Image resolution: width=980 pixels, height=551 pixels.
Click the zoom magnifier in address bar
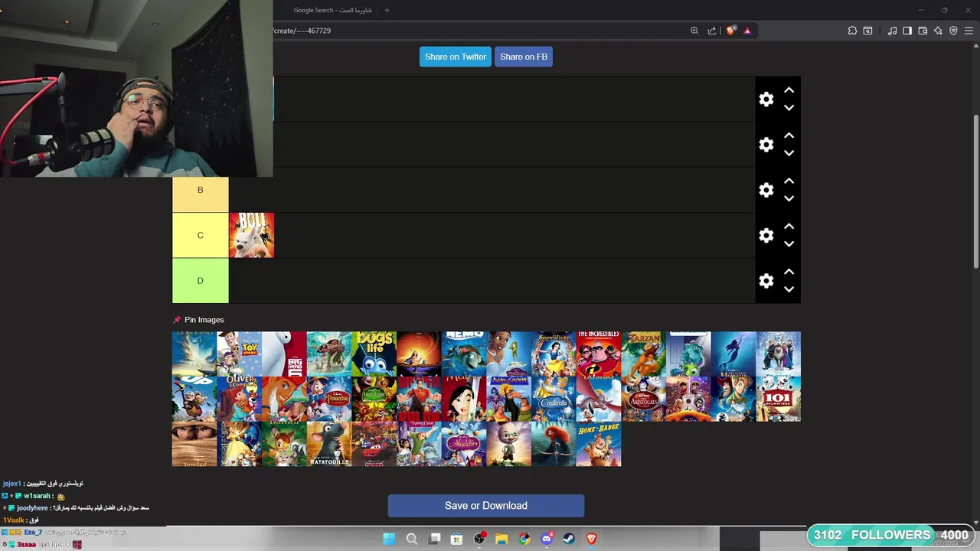(694, 31)
